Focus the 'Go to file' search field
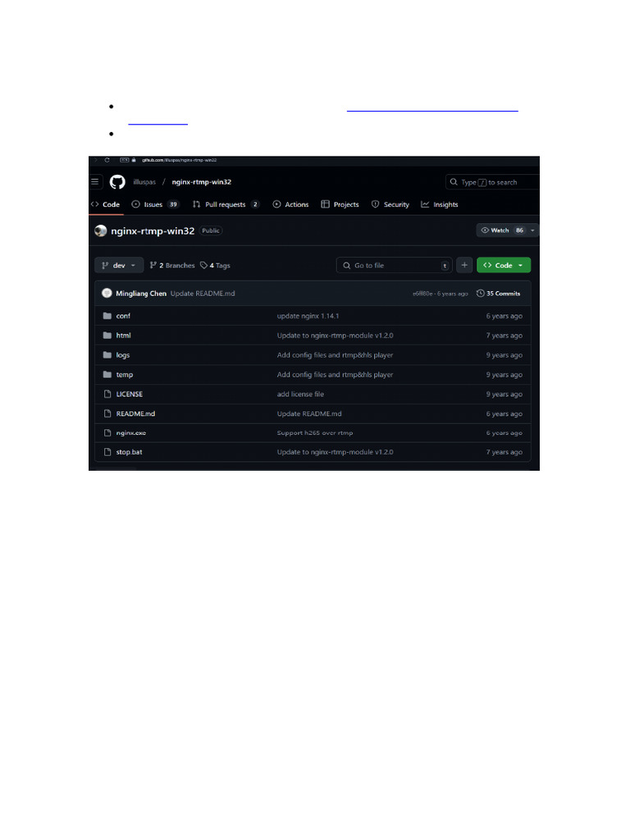Image resolution: width=630 pixels, height=840 pixels. (x=395, y=265)
